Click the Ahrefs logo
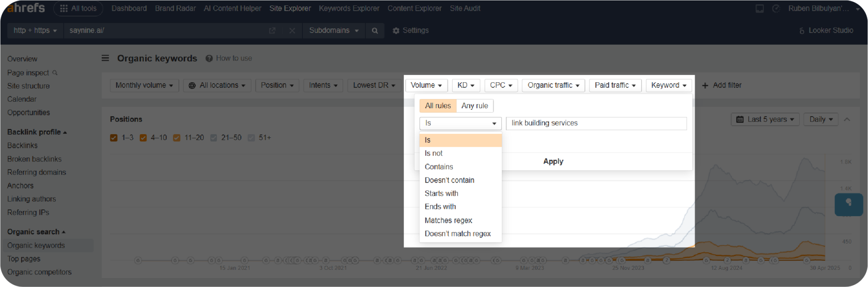The height and width of the screenshot is (287, 868). tap(26, 8)
